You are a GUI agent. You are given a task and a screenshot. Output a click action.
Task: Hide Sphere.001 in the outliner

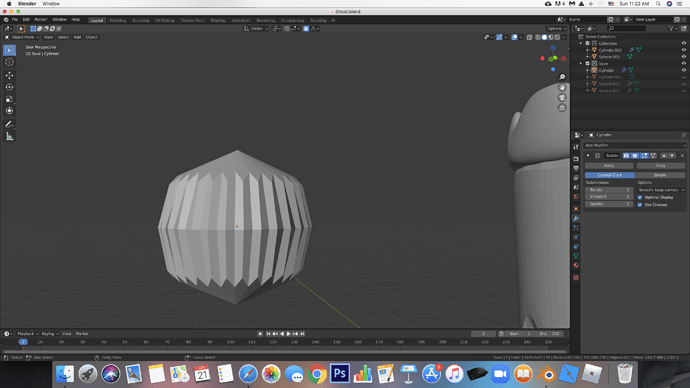pos(683,57)
